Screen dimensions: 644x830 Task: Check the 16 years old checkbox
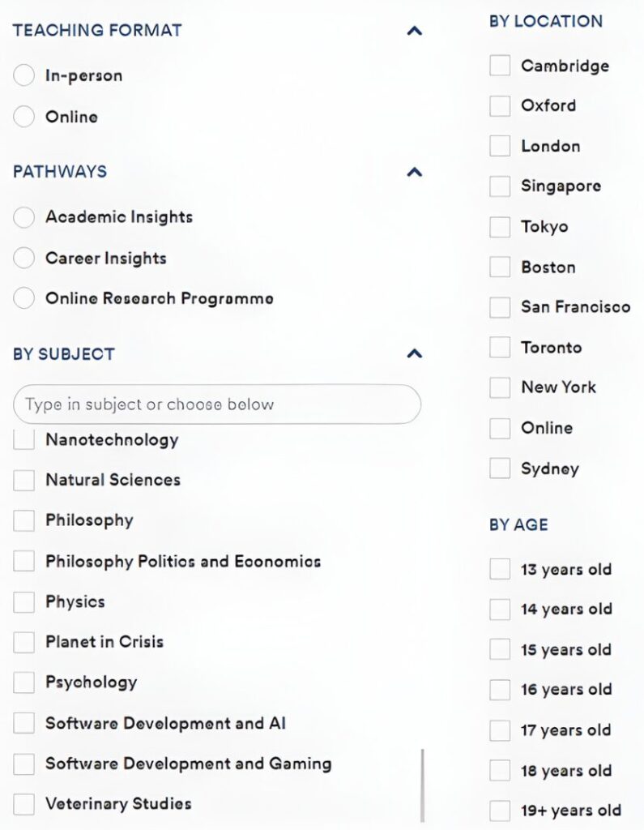[x=500, y=690]
